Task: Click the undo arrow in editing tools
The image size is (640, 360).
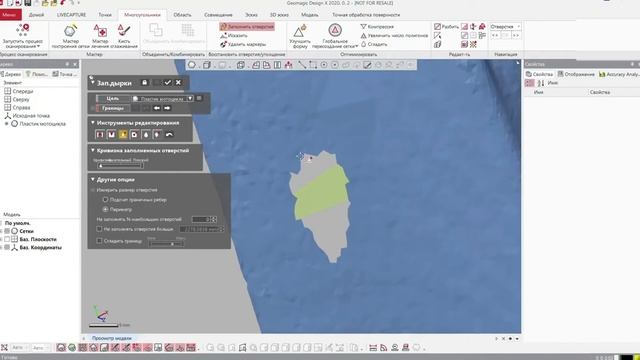Action: pos(169,134)
